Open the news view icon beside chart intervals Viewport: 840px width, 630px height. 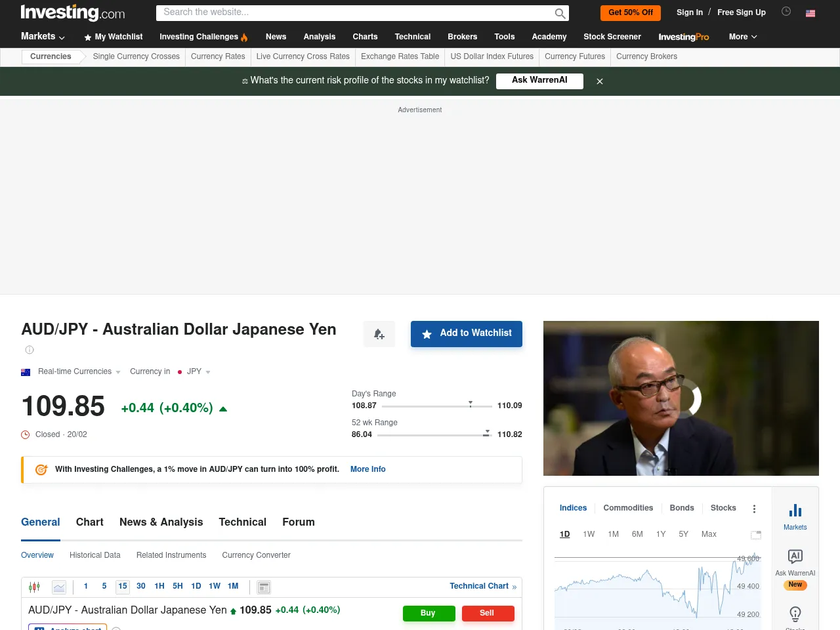(263, 587)
